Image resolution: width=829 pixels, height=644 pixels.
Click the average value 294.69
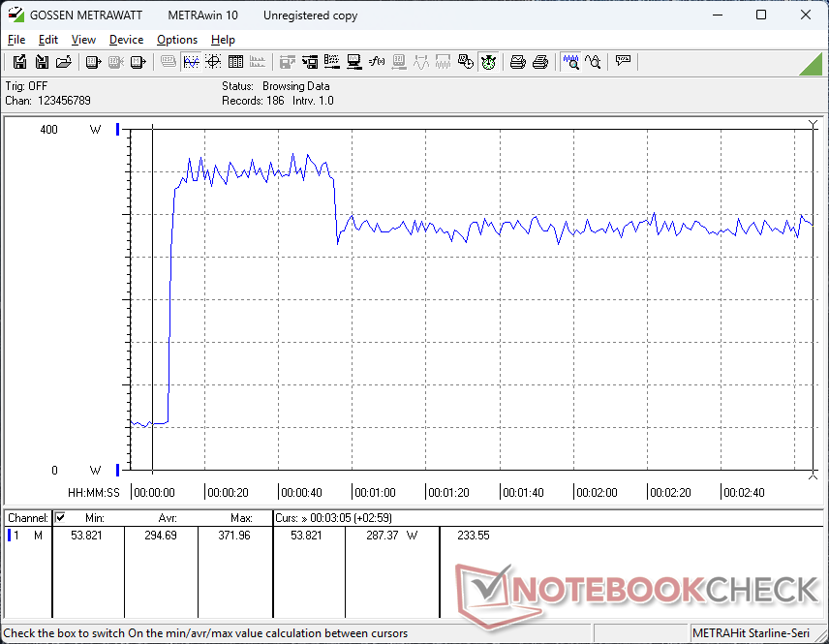click(161, 536)
